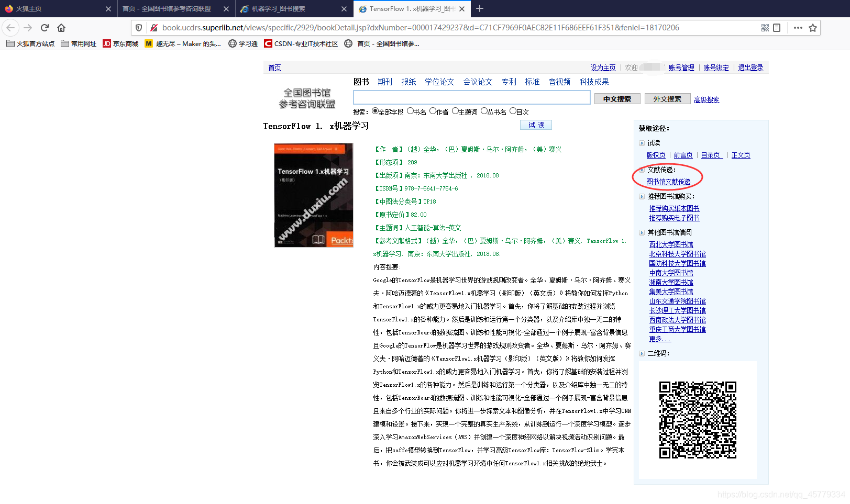Open the 推荐购买电子图书 link
Image resolution: width=850 pixels, height=504 pixels.
[674, 218]
